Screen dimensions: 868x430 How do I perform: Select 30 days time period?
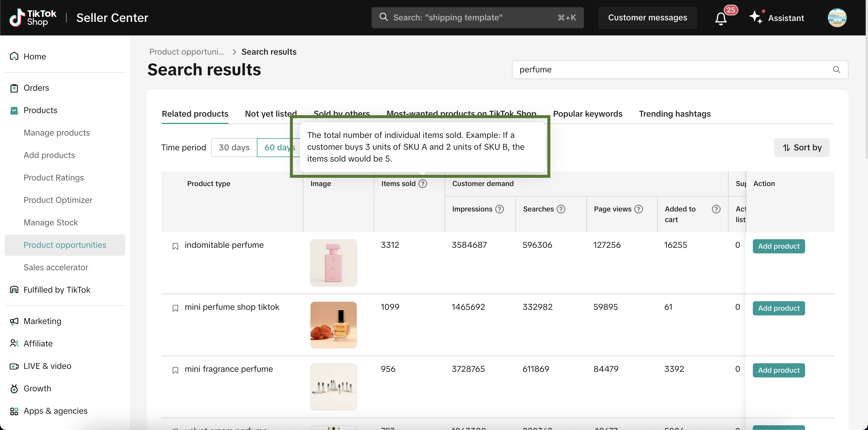234,148
